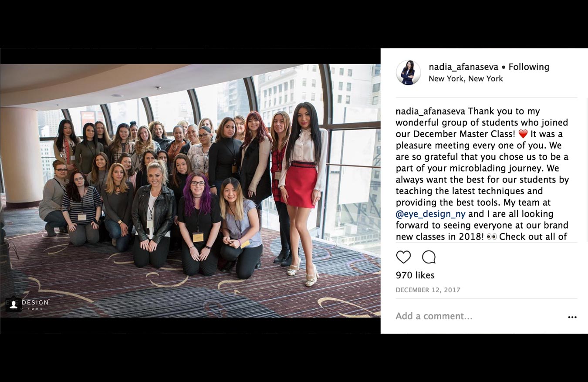
Task: Open the New York, New York location
Action: [x=466, y=78]
